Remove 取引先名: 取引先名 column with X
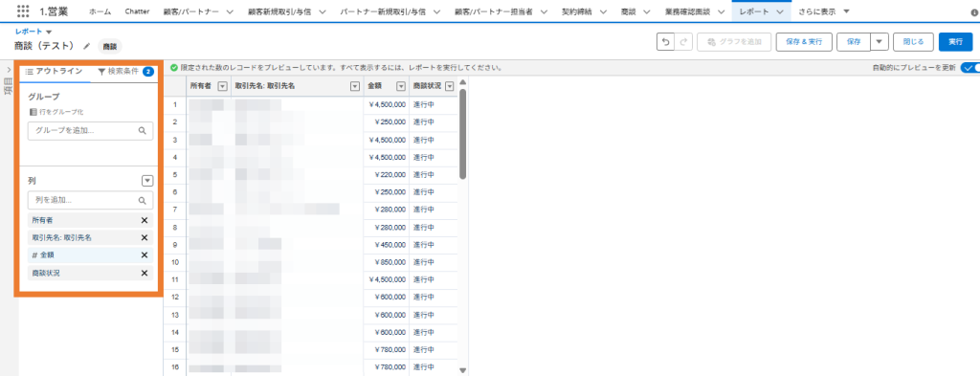The width and height of the screenshot is (980, 376). pyautogui.click(x=145, y=237)
